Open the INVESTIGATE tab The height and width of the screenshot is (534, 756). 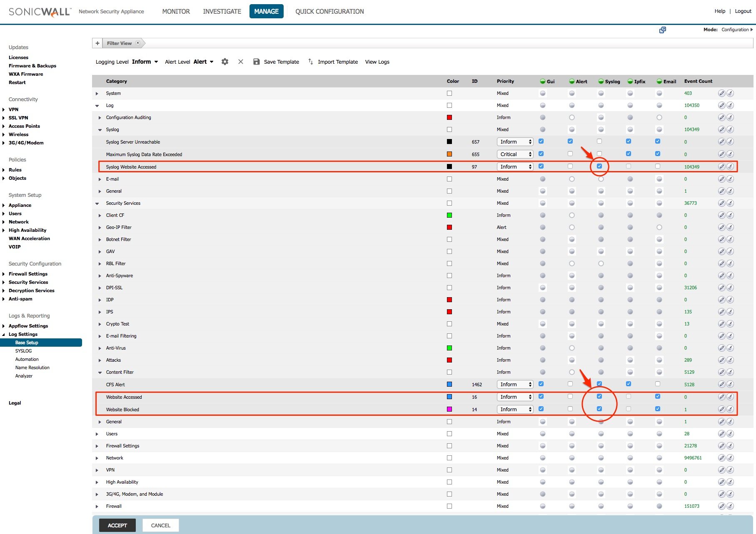pyautogui.click(x=222, y=11)
